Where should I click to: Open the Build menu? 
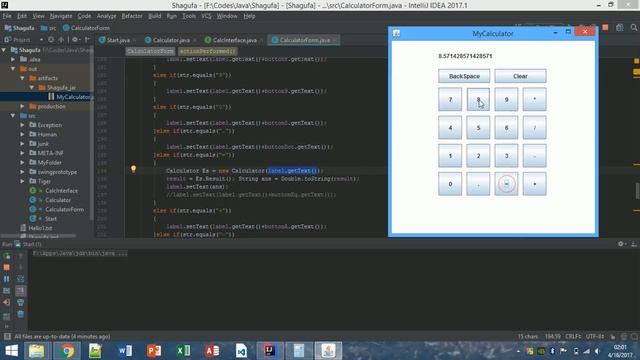coord(154,16)
